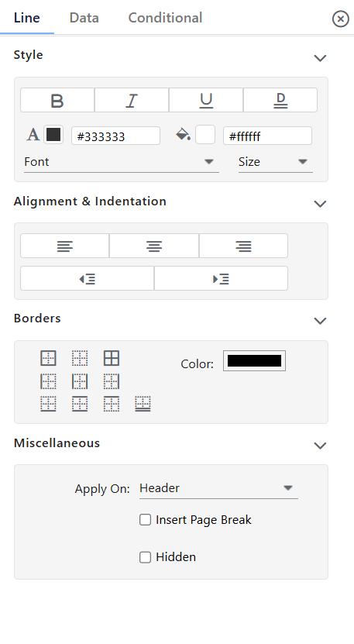Toggle double underline formatting

click(x=280, y=100)
